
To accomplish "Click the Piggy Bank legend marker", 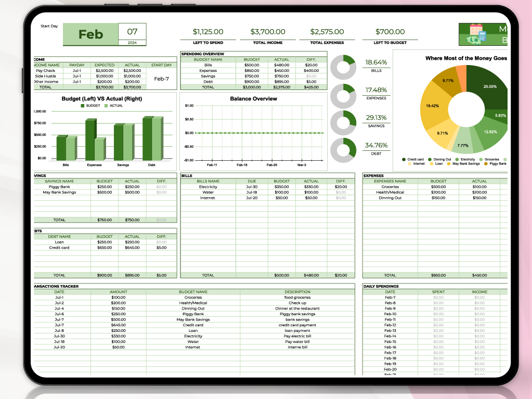I will click(x=485, y=163).
